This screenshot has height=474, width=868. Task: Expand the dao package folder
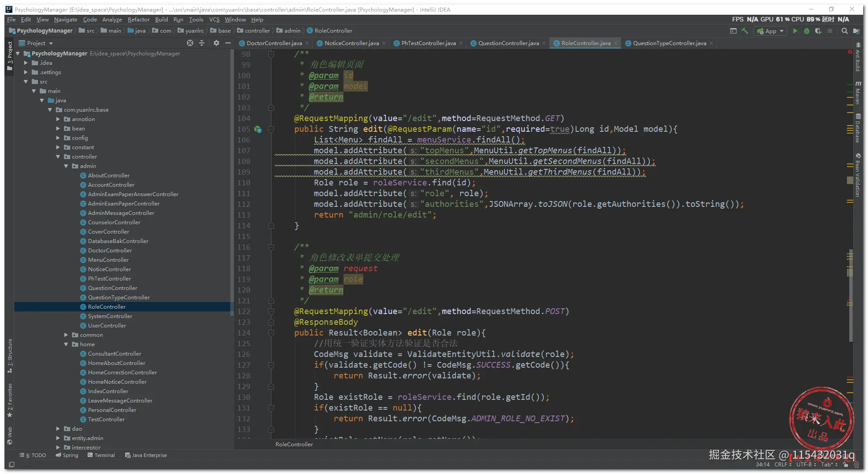[58, 429]
